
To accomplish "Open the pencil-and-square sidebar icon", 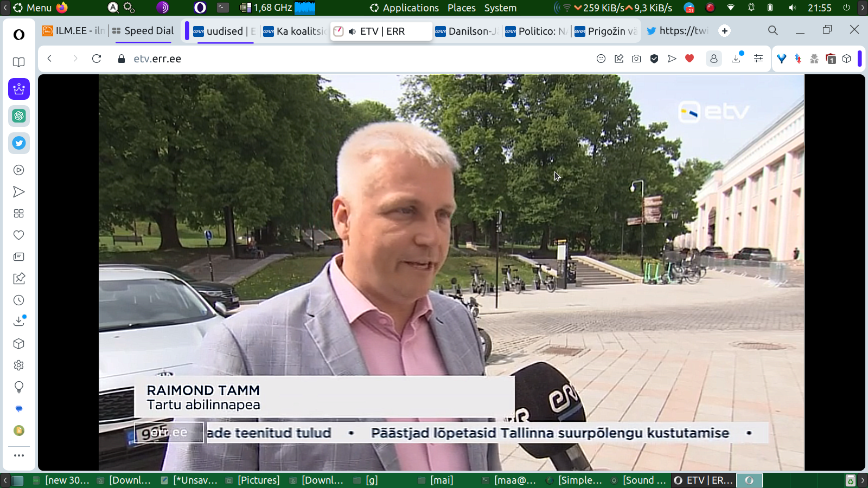I will point(19,279).
